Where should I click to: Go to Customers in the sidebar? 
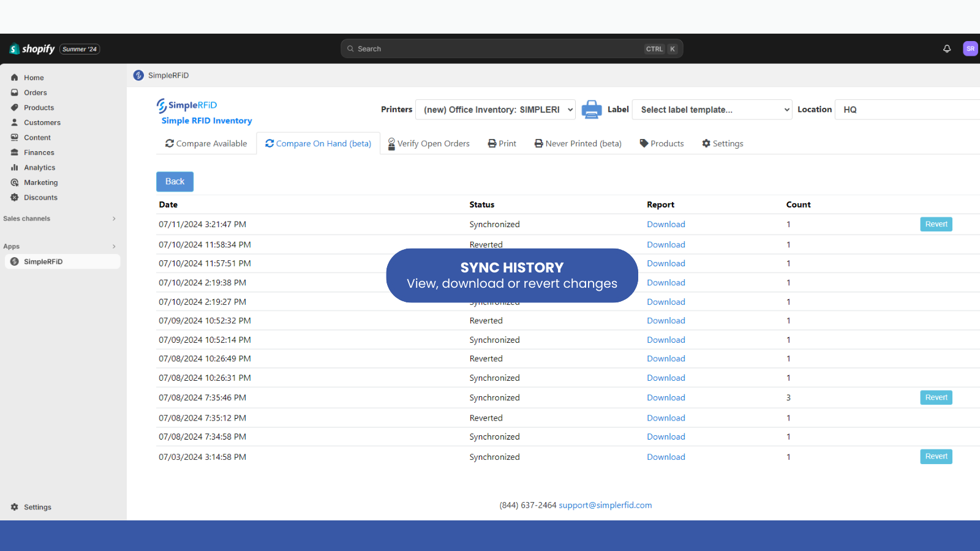(42, 122)
